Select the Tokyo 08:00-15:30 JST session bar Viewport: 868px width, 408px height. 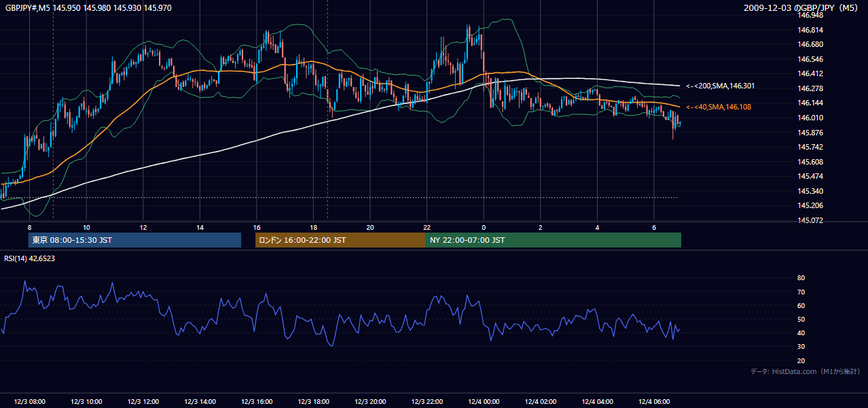click(x=134, y=240)
